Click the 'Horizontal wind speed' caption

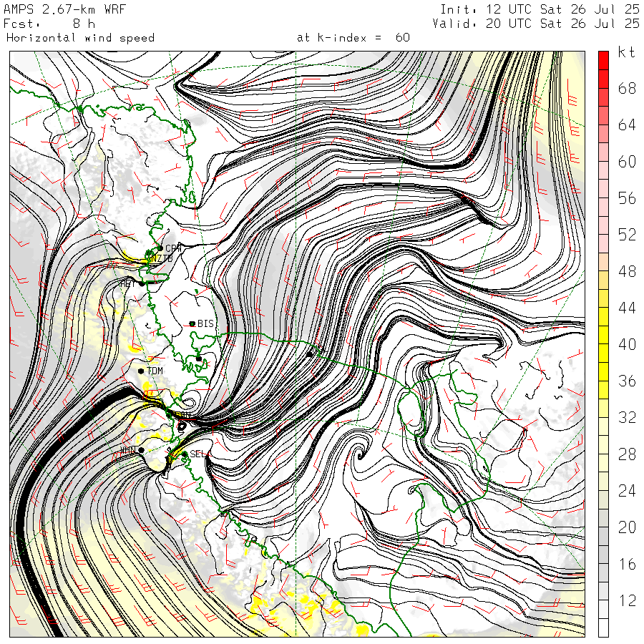point(80,38)
